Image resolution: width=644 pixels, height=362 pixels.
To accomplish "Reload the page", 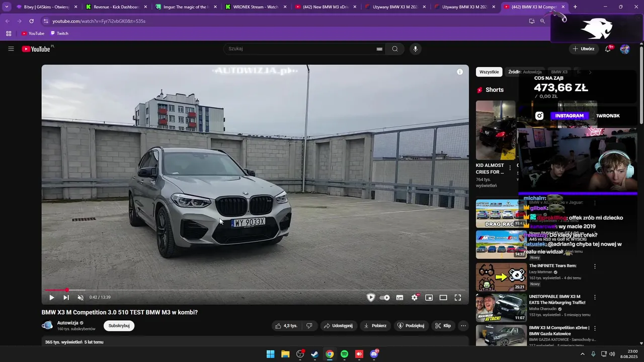I will 31,21.
